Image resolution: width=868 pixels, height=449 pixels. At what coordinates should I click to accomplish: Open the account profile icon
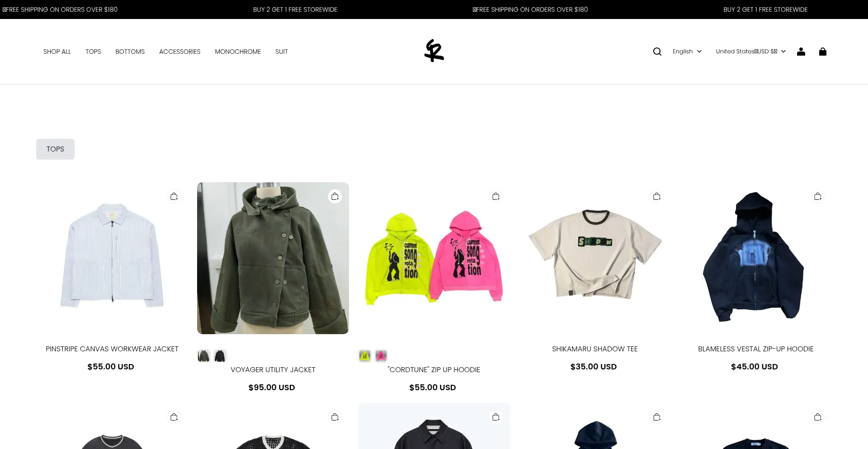click(x=801, y=52)
